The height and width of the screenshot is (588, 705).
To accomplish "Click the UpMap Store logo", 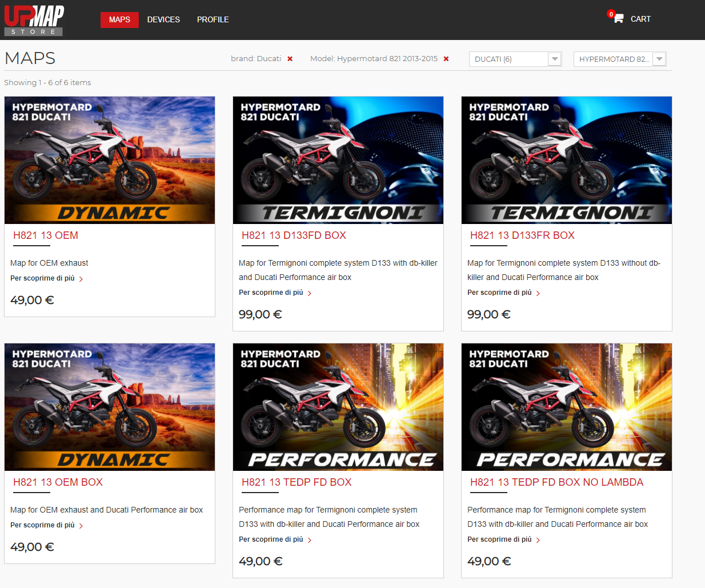I will click(x=34, y=20).
